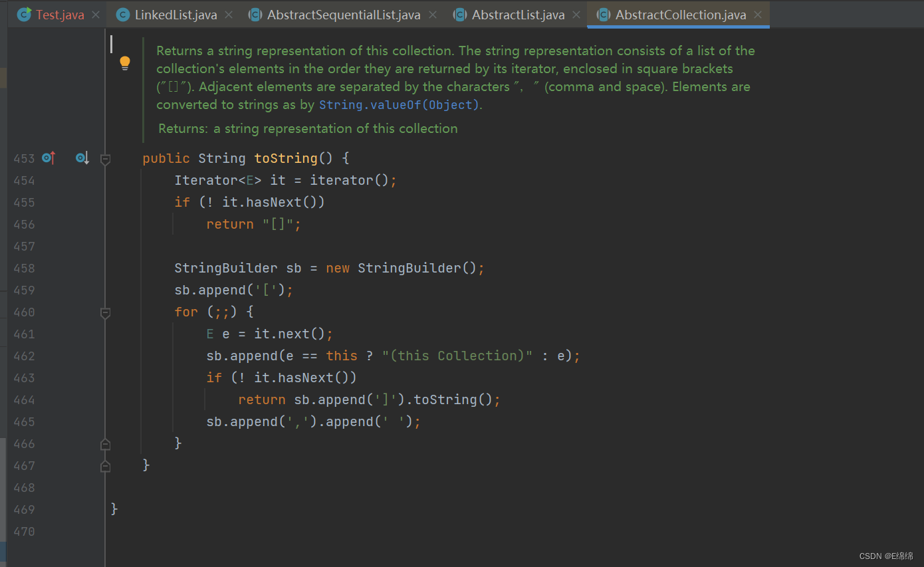Collapse the toString method fold marker
Image resolution: width=924 pixels, height=567 pixels.
tap(105, 158)
